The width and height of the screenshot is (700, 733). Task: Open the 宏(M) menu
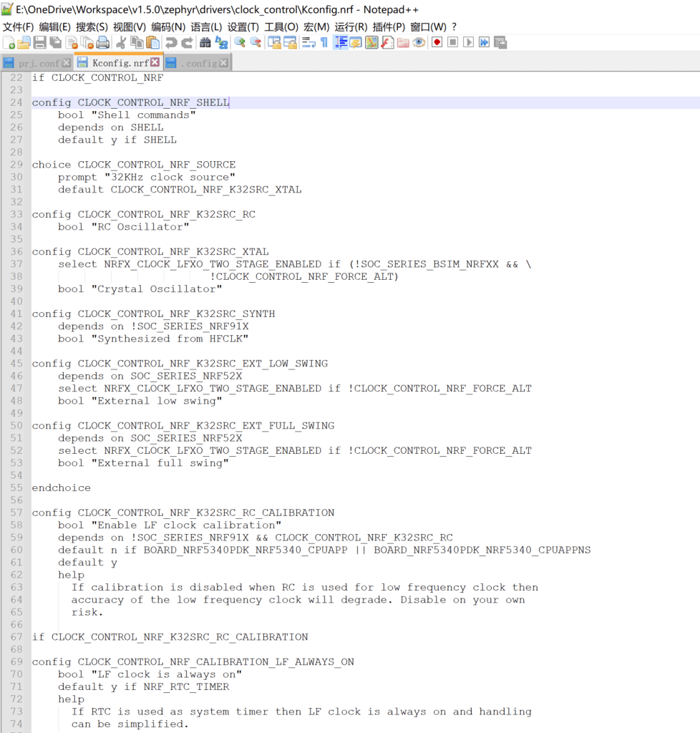(x=316, y=27)
